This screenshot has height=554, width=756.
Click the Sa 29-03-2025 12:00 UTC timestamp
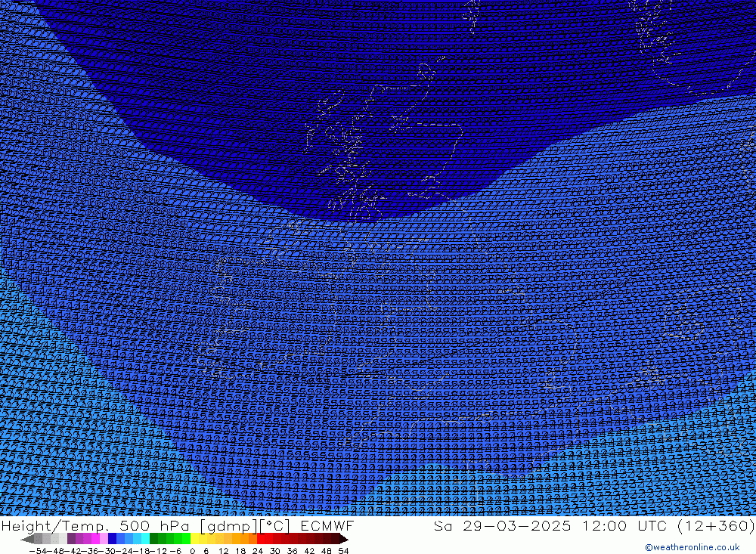[x=550, y=525]
